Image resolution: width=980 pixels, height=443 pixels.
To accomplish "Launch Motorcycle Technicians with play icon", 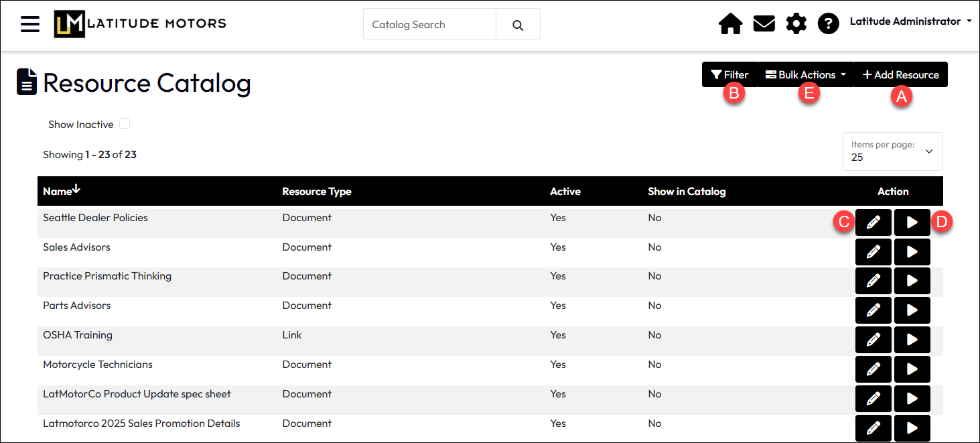I will coord(912,369).
